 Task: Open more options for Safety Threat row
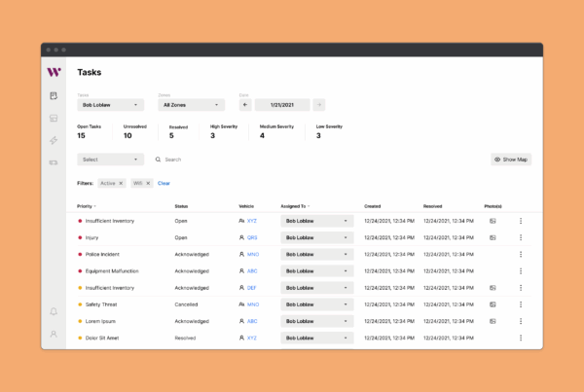(x=521, y=304)
